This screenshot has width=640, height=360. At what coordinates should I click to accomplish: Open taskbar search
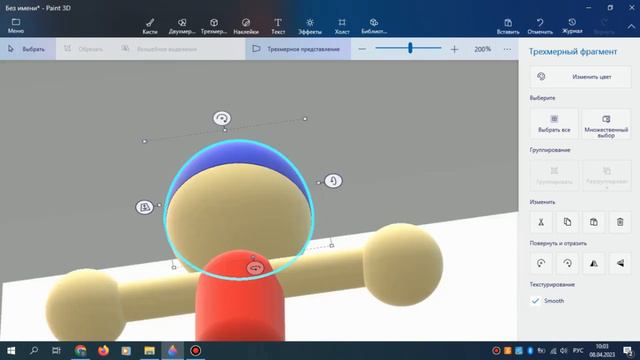point(34,351)
